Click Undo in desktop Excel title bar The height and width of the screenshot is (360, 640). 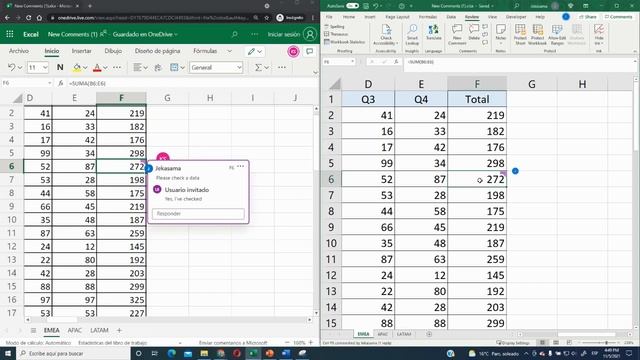coord(376,6)
